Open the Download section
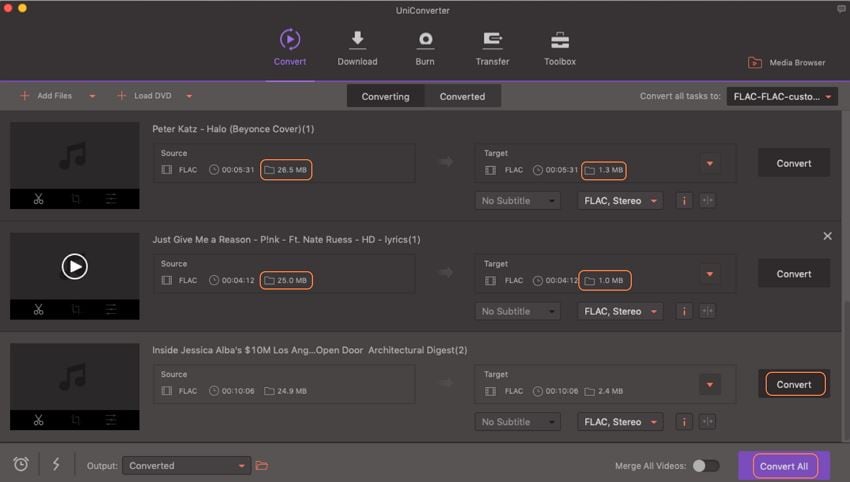Image resolution: width=850 pixels, height=482 pixels. point(357,48)
